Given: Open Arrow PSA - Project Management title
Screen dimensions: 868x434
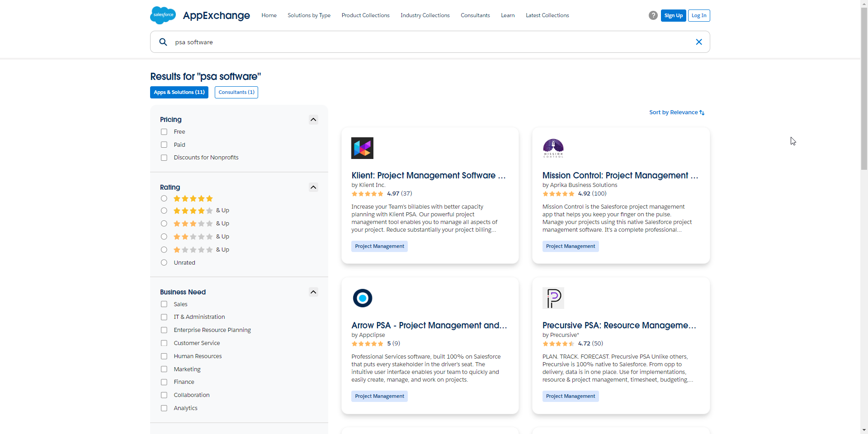Looking at the screenshot, I should (429, 325).
